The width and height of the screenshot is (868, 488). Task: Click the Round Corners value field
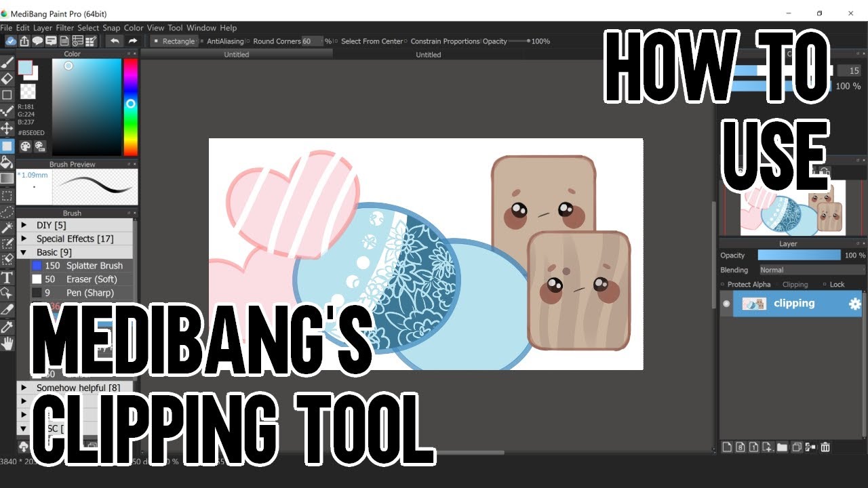(x=313, y=41)
